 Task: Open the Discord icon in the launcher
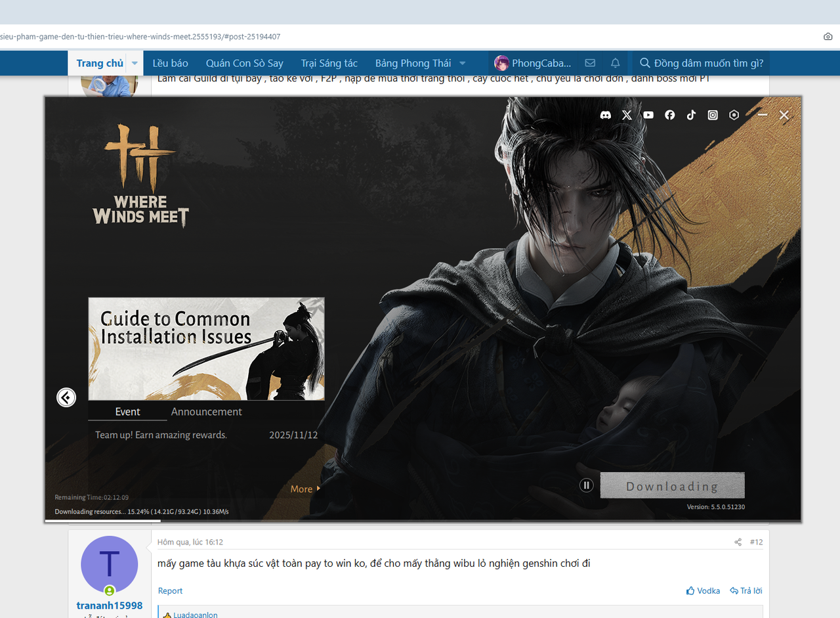(x=605, y=114)
